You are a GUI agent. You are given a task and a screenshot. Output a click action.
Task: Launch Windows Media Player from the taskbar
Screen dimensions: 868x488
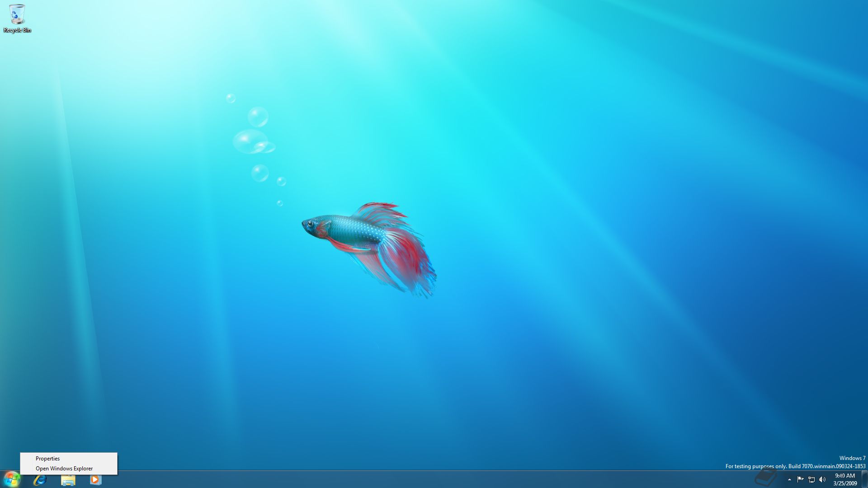95,479
